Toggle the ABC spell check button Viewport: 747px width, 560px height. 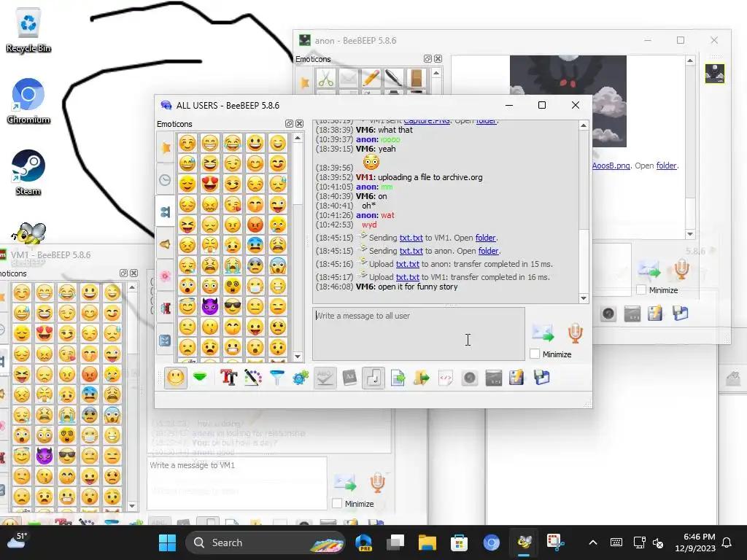325,378
